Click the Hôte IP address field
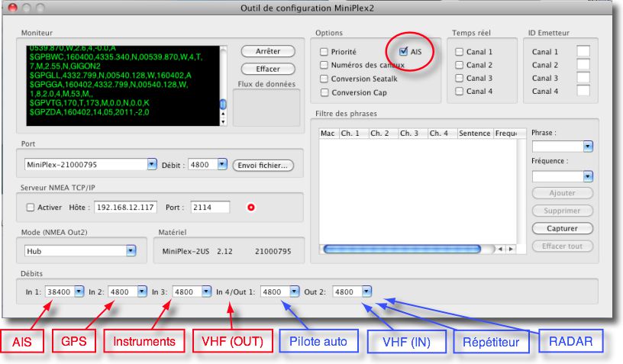This screenshot has width=623, height=364. (125, 208)
